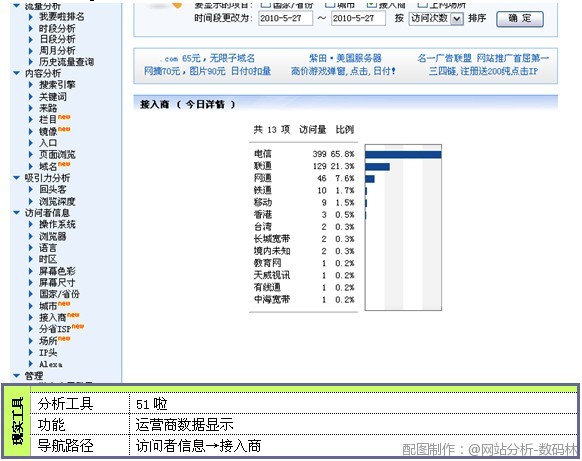Open the 语言 report
The width and height of the screenshot is (582, 461).
pos(48,248)
